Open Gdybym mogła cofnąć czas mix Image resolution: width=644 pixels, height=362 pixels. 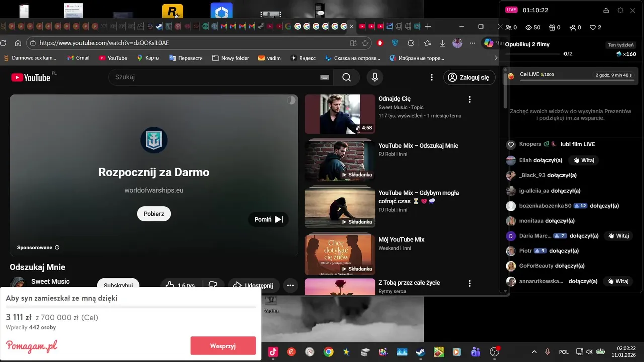coord(340,208)
